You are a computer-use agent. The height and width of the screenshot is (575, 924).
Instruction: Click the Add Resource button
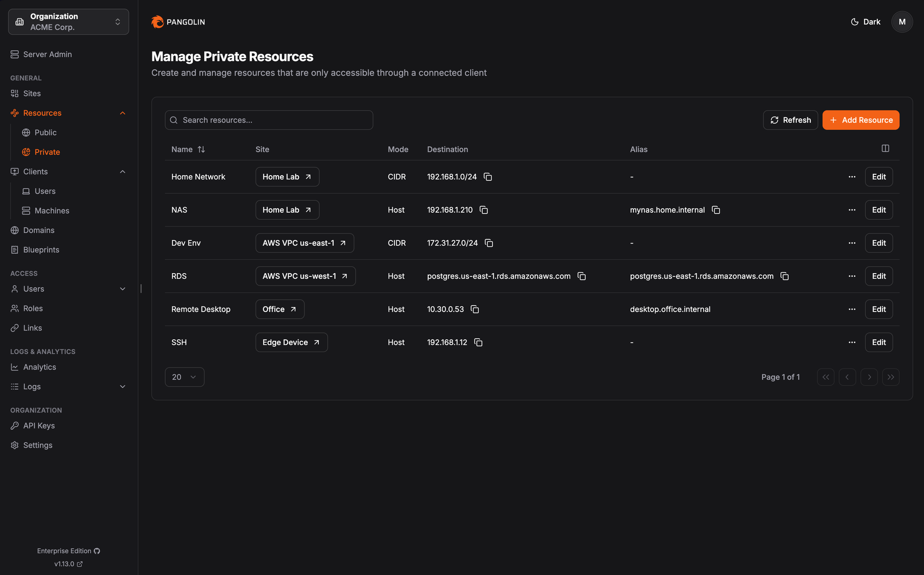(x=860, y=120)
